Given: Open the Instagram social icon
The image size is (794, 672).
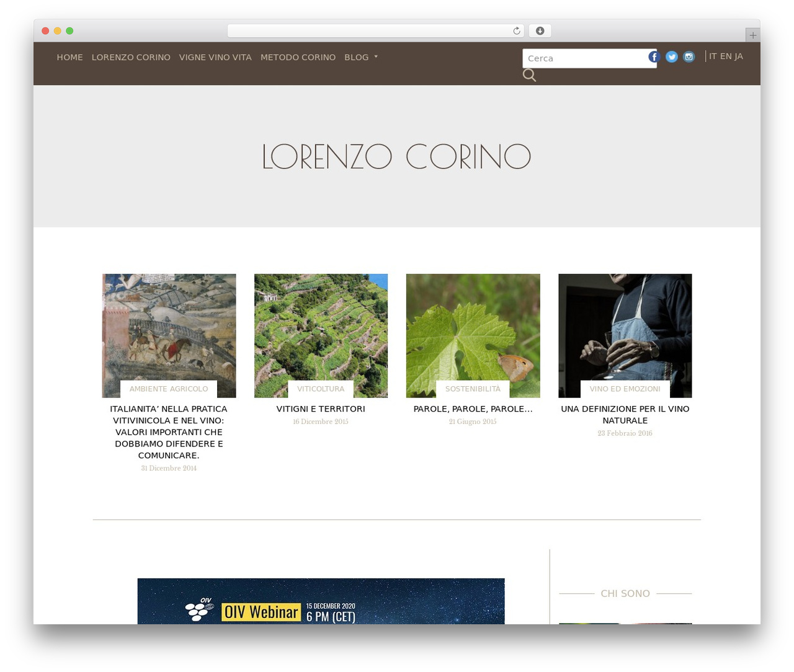Looking at the screenshot, I should (x=689, y=57).
